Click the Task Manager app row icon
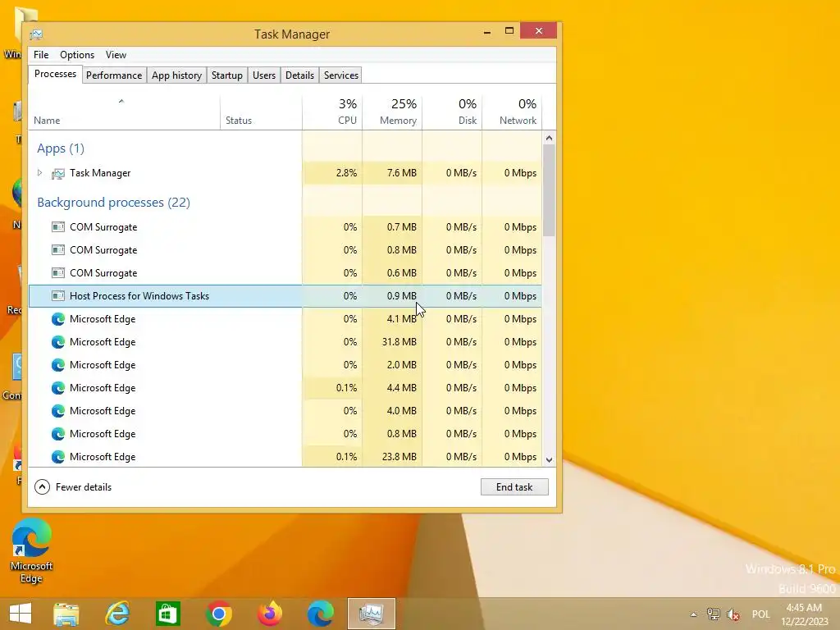 pos(58,174)
